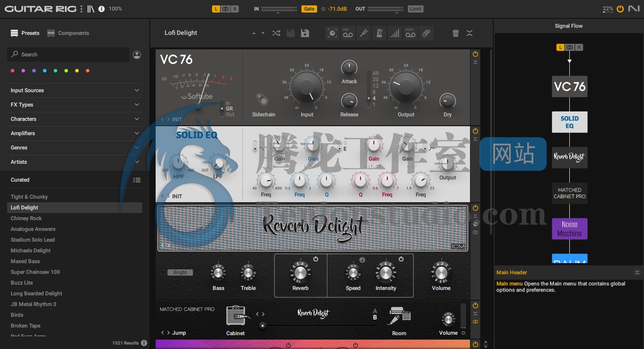
Task: Enable the Gate toggle
Action: (309, 9)
